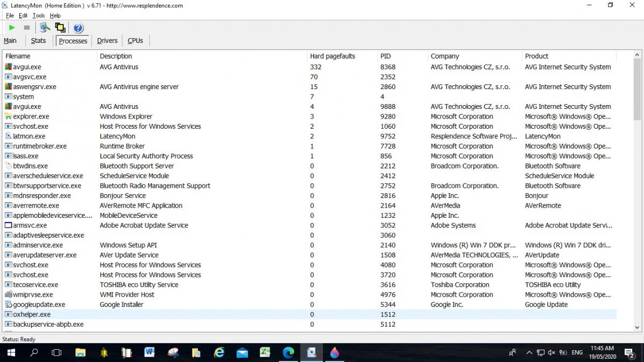Sort by the Company column header

click(475, 56)
